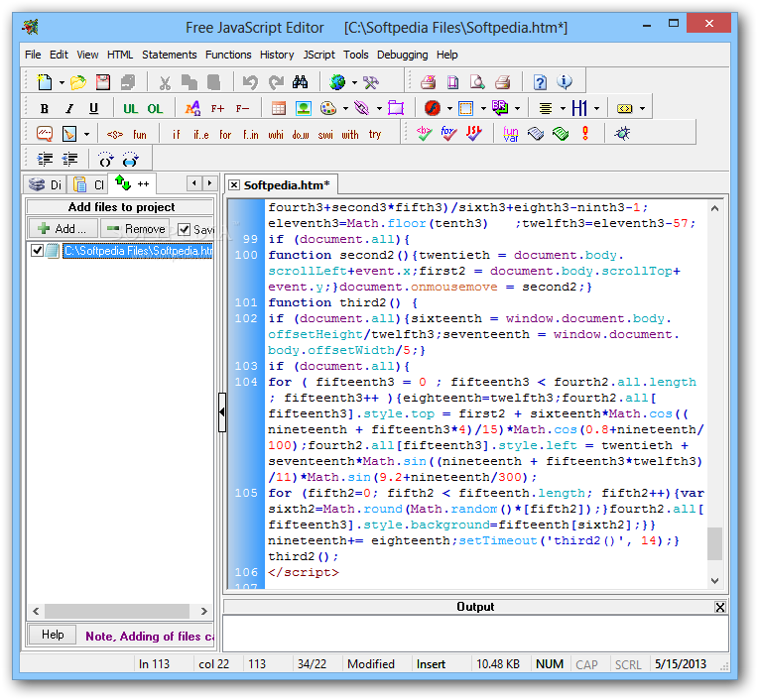The image size is (758, 700).
Task: Open the help question-mark icon
Action: [540, 82]
